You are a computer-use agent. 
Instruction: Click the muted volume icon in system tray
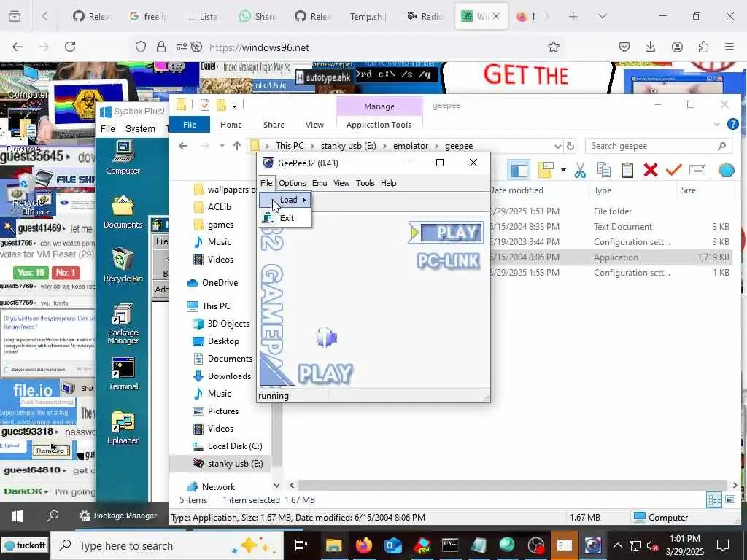tap(652, 545)
